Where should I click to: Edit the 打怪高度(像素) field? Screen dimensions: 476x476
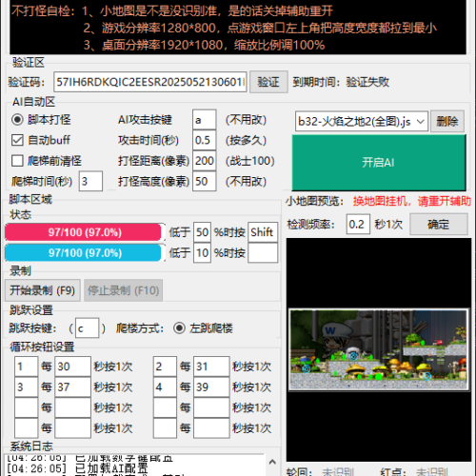(205, 181)
